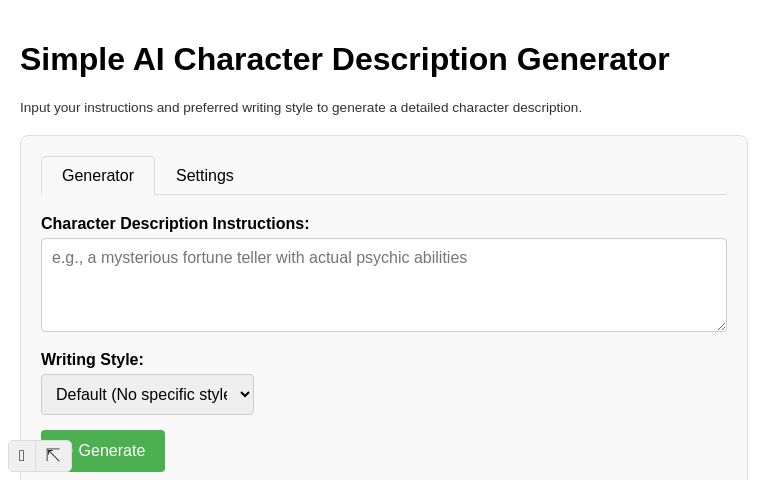Image resolution: width=768 pixels, height=480 pixels.
Task: Click the 'Character Description Instructions:' label
Action: click(175, 224)
